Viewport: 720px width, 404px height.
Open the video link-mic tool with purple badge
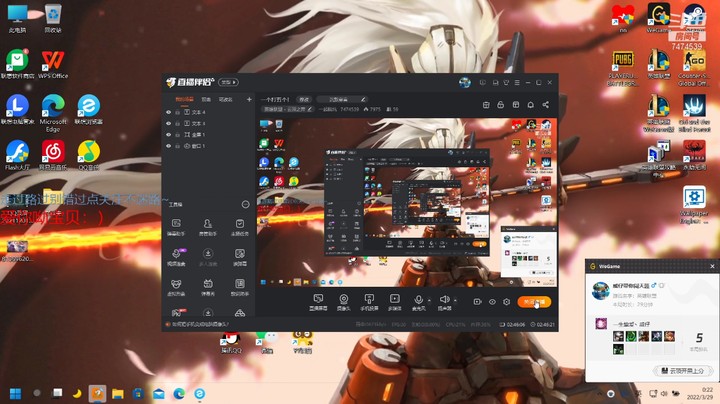pyautogui.click(x=177, y=253)
